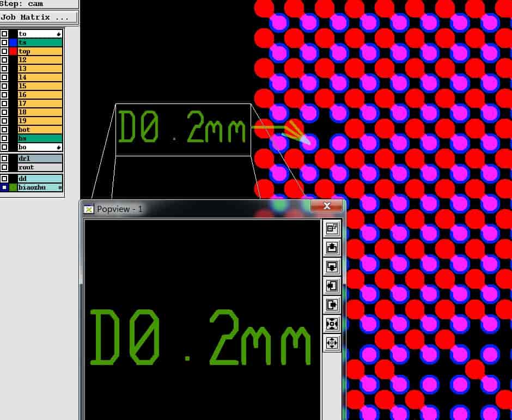Click the green color swatch of biaozhu
The width and height of the screenshot is (512, 420).
click(13, 187)
